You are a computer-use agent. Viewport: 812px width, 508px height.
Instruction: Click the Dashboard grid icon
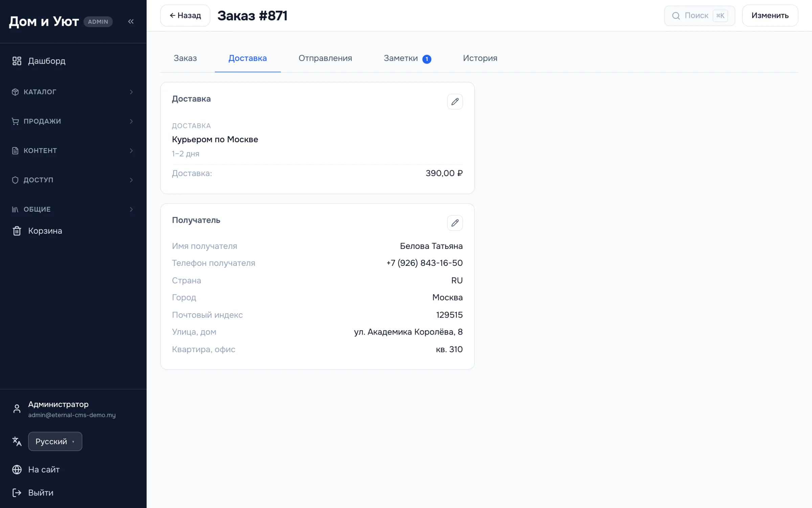tap(17, 61)
